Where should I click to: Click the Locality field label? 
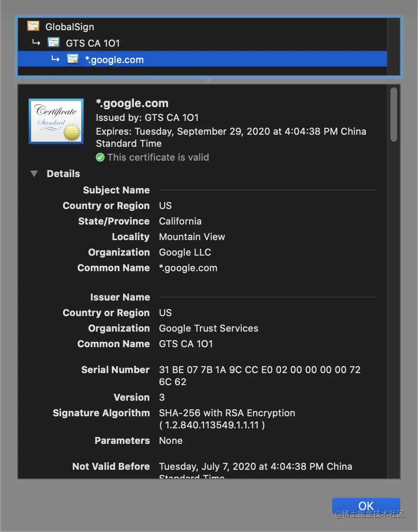[x=131, y=237]
